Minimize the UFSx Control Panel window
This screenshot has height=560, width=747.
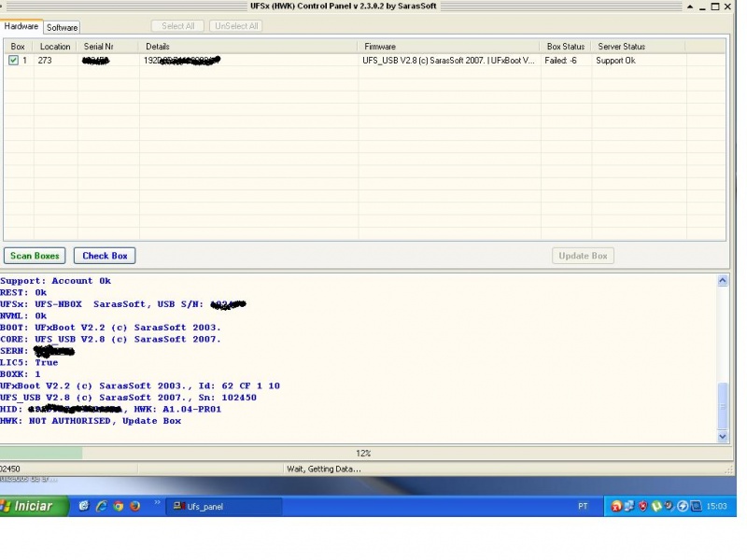tap(702, 7)
